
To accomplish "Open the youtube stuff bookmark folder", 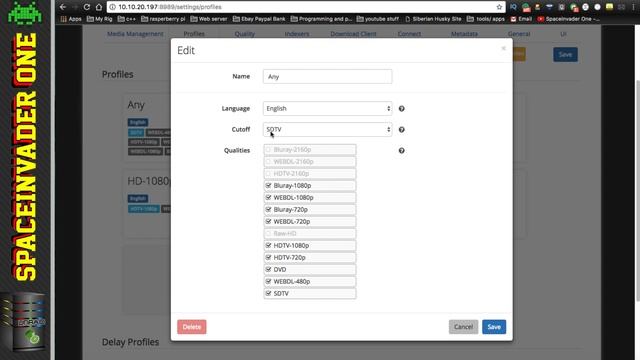I will pyautogui.click(x=378, y=19).
